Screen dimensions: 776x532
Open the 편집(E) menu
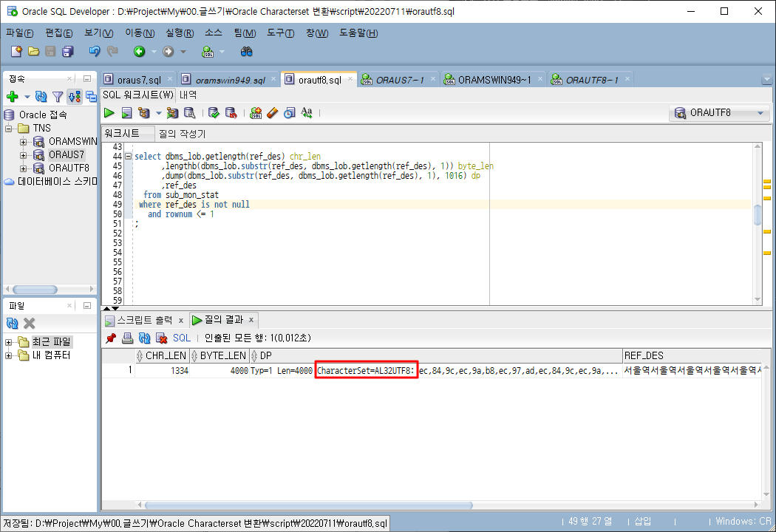click(59, 33)
